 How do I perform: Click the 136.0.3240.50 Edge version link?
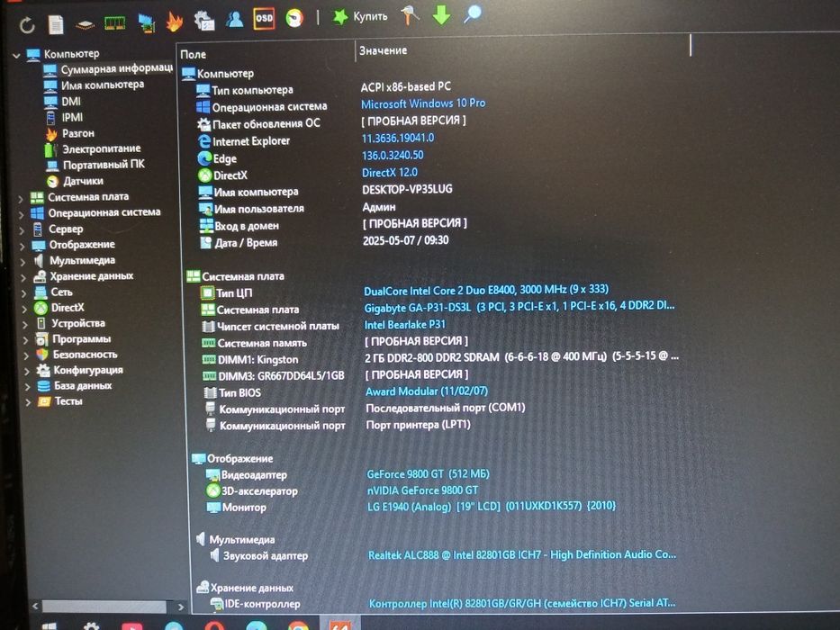point(393,156)
